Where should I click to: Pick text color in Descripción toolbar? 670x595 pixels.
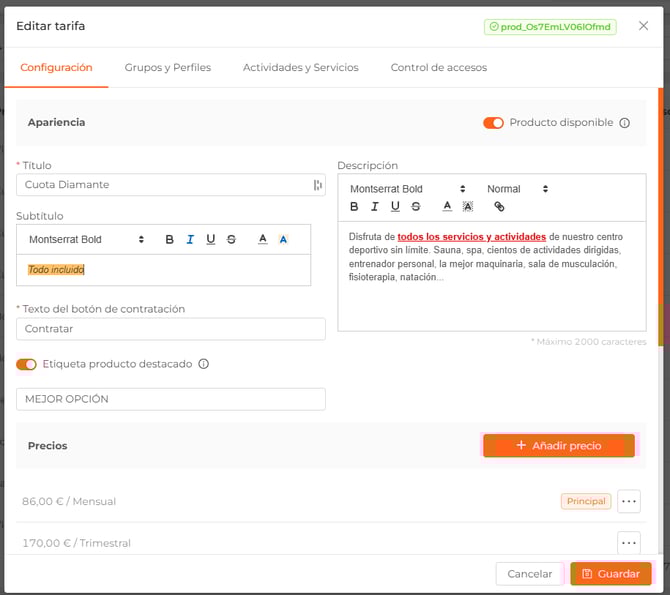coord(447,207)
